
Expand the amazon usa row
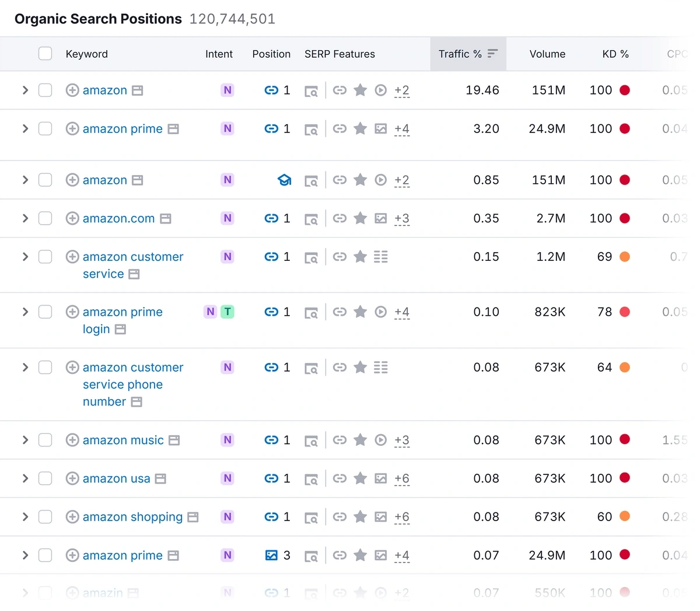(25, 479)
